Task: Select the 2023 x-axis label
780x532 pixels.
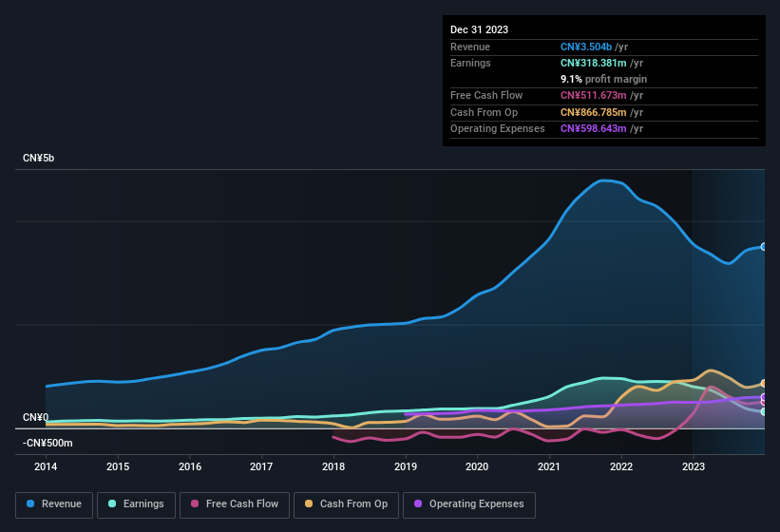Action: click(x=694, y=466)
